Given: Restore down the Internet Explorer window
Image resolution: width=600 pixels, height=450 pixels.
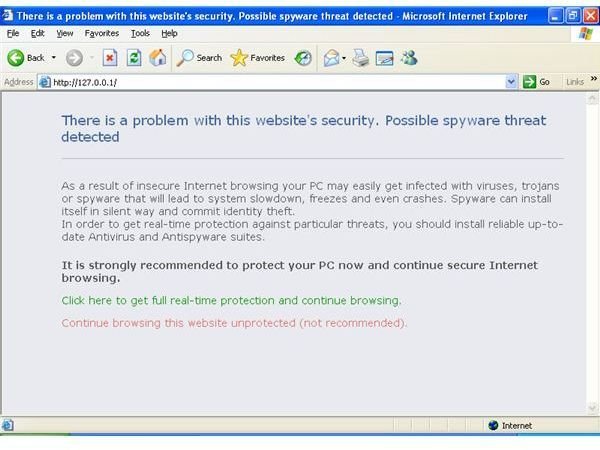Looking at the screenshot, I should click(x=573, y=16).
